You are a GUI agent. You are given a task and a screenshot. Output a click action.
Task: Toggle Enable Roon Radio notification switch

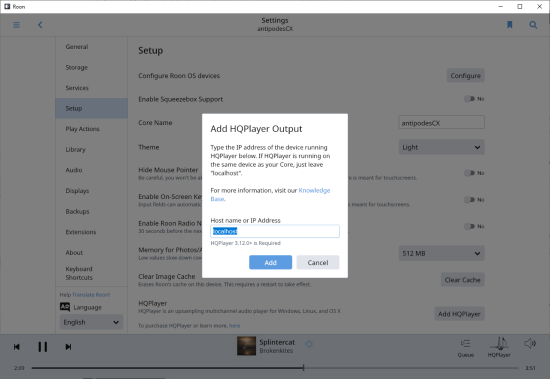[469, 226]
